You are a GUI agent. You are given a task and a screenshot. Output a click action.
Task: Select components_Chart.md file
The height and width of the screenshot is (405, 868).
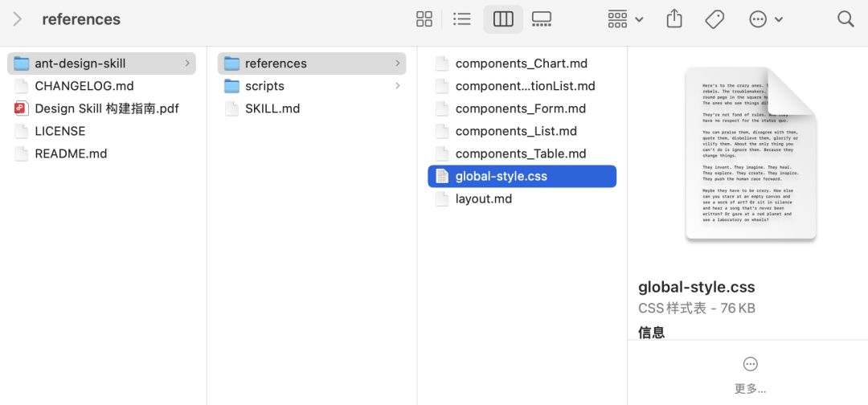tap(522, 63)
